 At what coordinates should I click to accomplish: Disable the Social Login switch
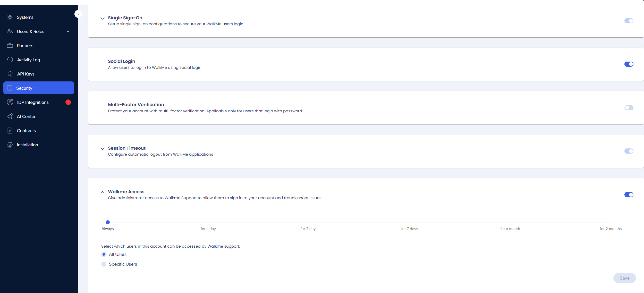(x=629, y=64)
